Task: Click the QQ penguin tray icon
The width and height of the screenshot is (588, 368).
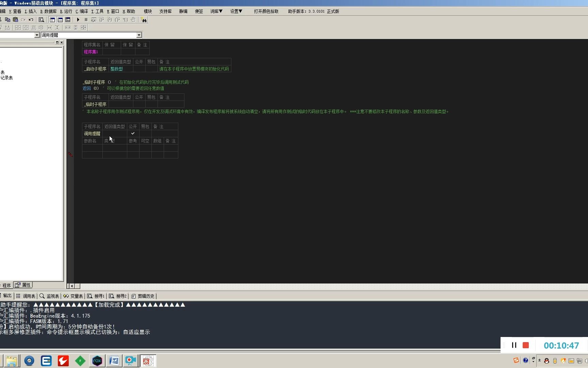Action: click(x=547, y=361)
